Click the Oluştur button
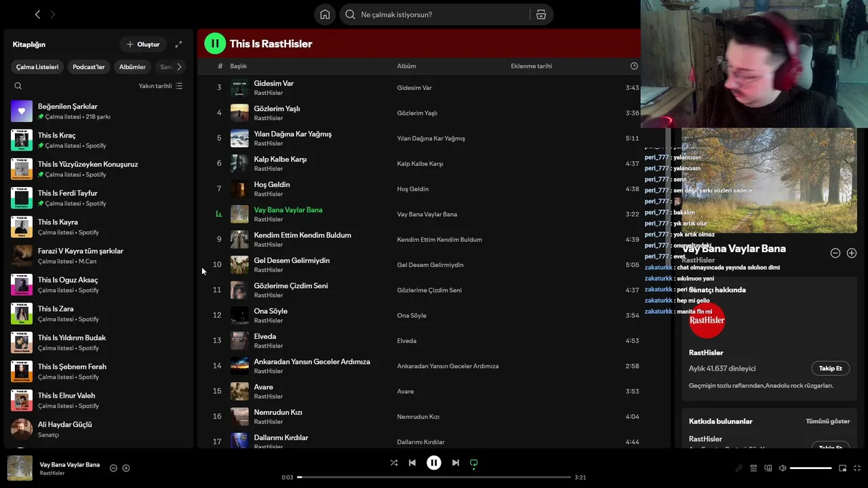 (143, 44)
